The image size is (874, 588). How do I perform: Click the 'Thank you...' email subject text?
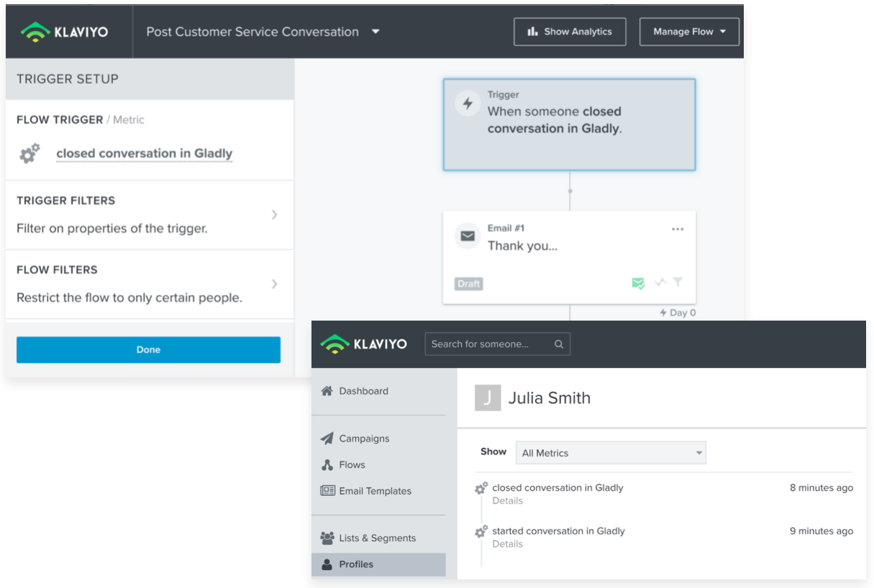(523, 246)
